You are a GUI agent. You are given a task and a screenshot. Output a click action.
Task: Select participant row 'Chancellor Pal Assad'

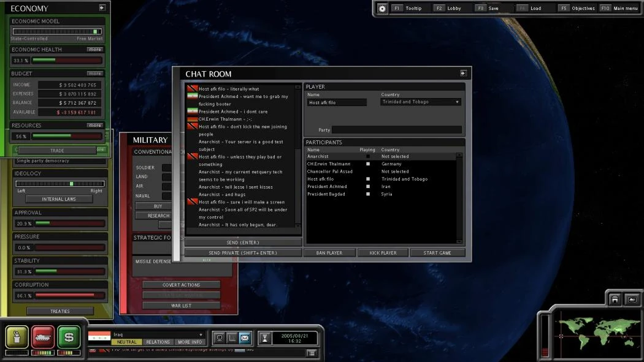click(x=381, y=172)
